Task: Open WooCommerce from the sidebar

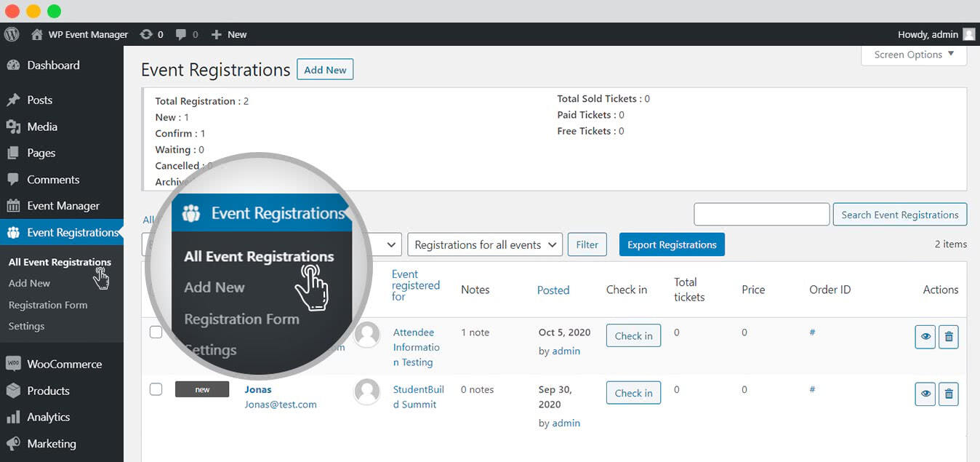Action: pos(64,364)
